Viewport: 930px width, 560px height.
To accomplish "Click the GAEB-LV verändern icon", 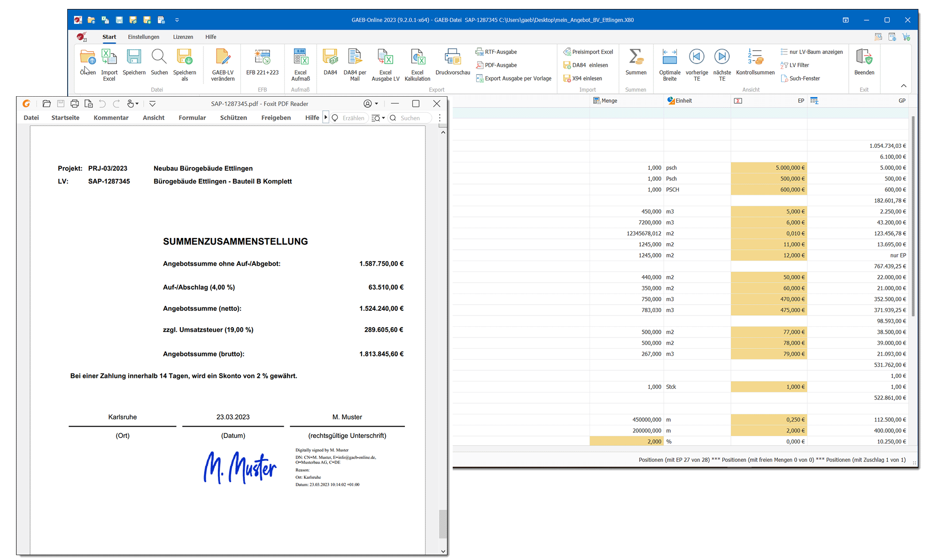I will [x=223, y=58].
